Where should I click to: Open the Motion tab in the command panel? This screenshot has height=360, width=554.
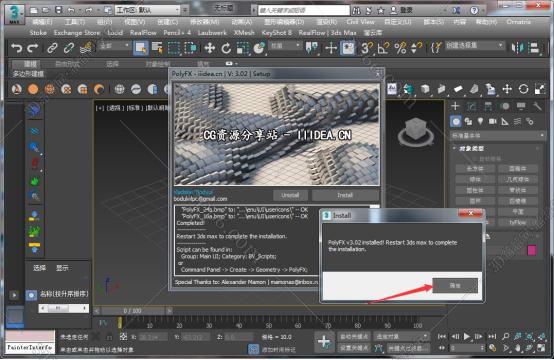[505, 106]
